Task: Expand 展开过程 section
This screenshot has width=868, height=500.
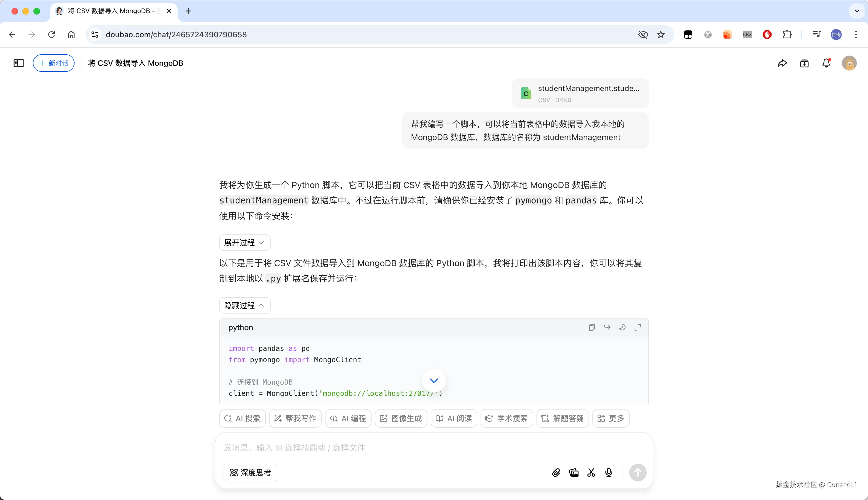Action: [244, 243]
